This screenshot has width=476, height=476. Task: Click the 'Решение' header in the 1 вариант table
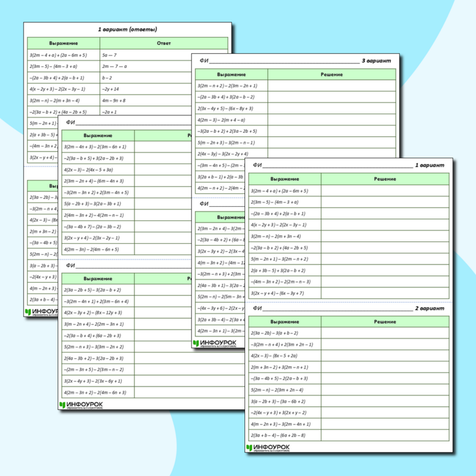coord(385,179)
